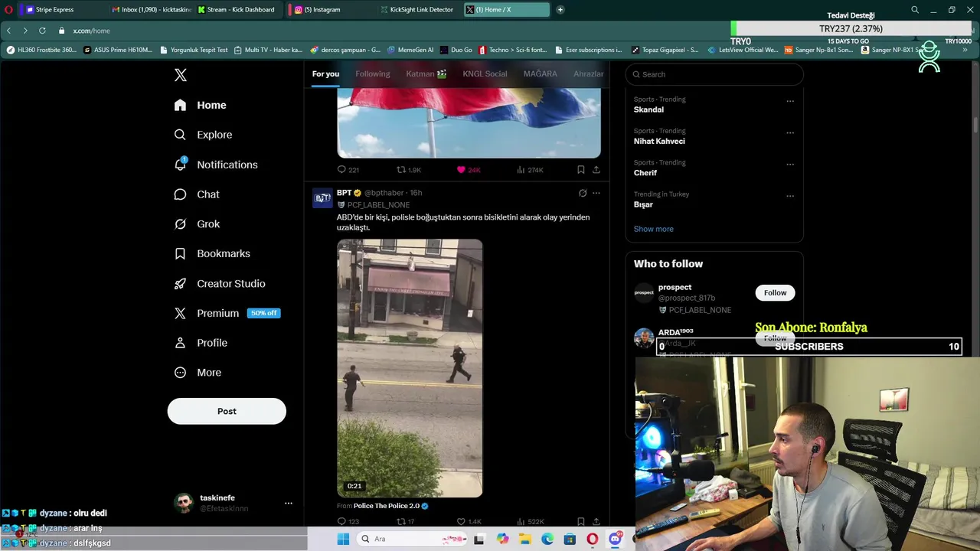The width and height of the screenshot is (980, 551).
Task: Unlike the flag post with 24K likes
Action: (x=468, y=170)
